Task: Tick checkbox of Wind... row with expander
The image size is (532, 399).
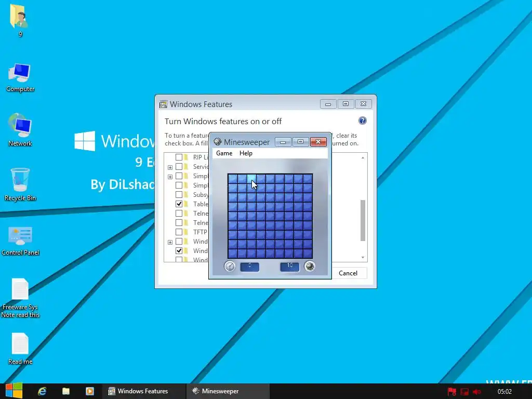Action: (x=179, y=242)
